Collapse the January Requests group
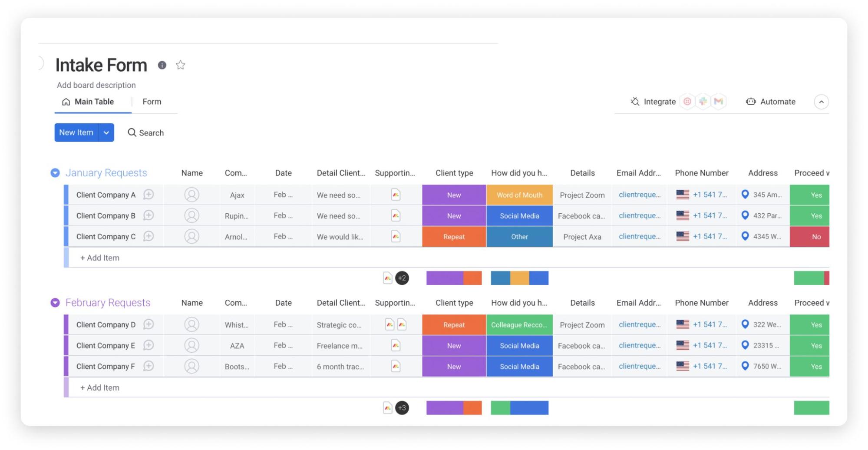The width and height of the screenshot is (868, 450). [x=55, y=172]
